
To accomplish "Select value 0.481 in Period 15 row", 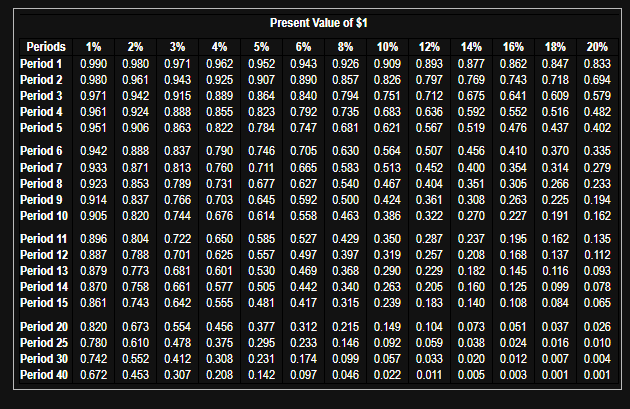I will [x=262, y=303].
